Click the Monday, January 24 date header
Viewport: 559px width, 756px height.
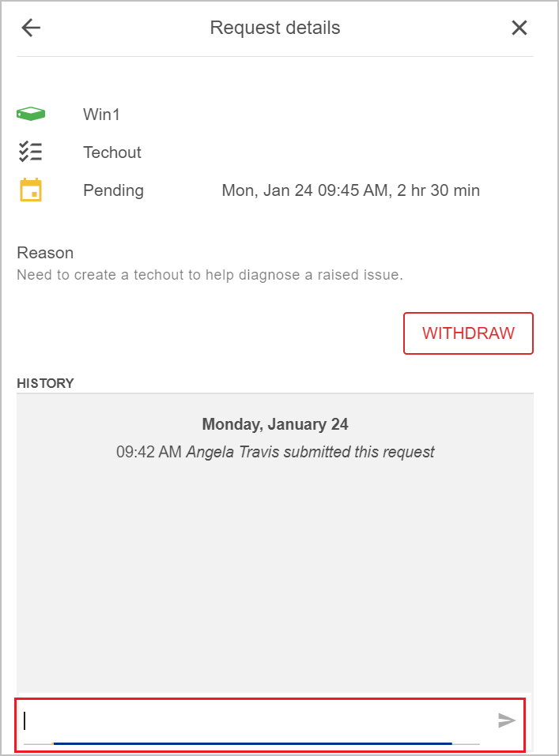click(275, 424)
